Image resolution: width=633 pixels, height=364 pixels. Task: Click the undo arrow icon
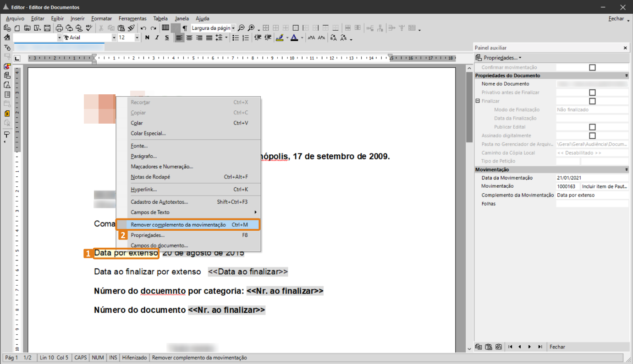(143, 28)
